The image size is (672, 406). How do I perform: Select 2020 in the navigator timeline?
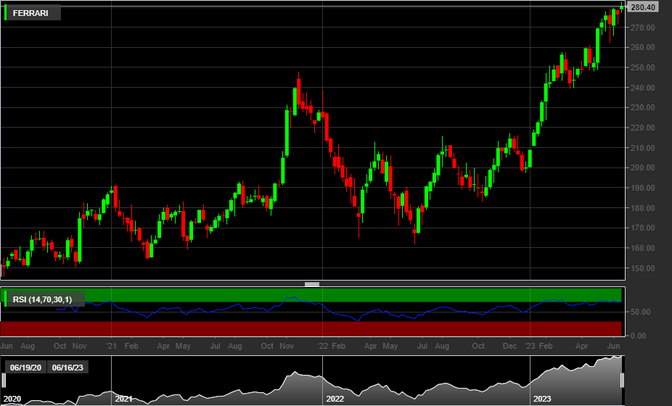tap(14, 398)
